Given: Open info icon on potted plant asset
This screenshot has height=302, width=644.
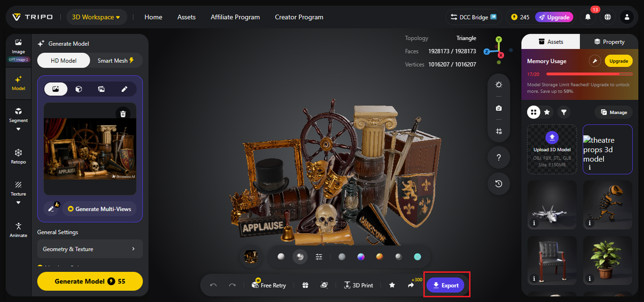Looking at the screenshot, I should (590, 278).
